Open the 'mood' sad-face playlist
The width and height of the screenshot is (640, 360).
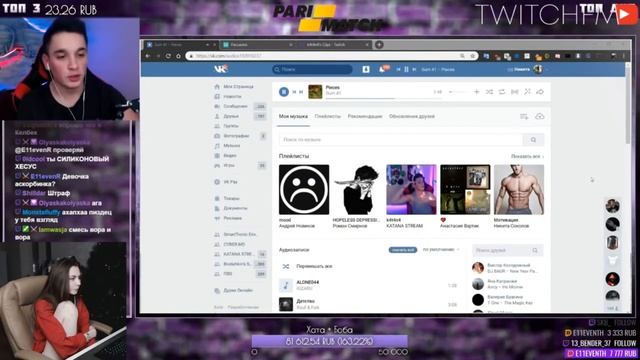click(304, 189)
